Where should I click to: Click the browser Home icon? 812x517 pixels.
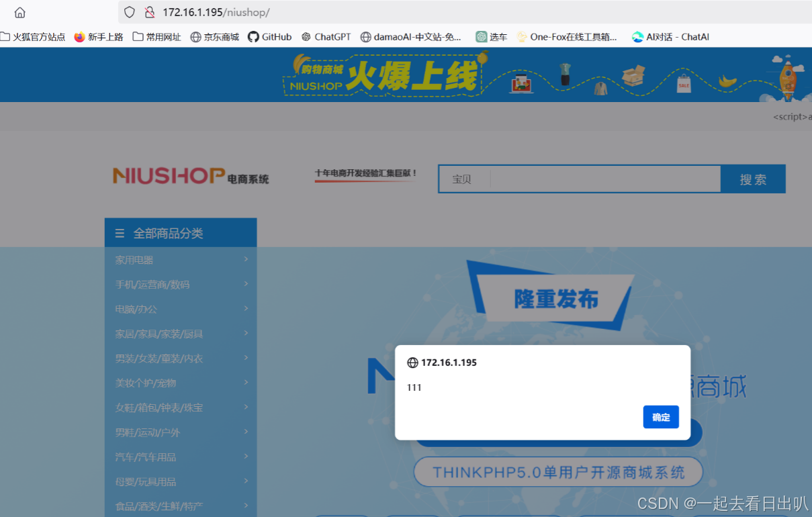click(x=20, y=13)
